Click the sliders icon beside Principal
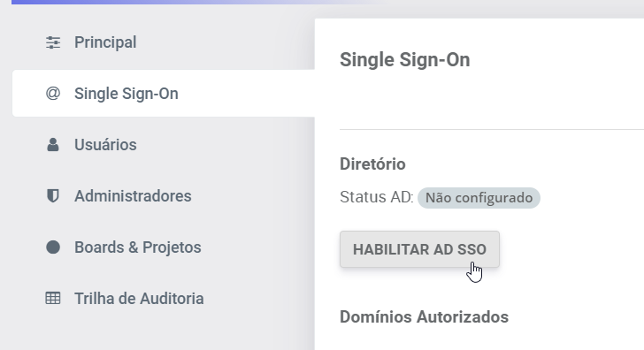The image size is (644, 350). pos(53,42)
